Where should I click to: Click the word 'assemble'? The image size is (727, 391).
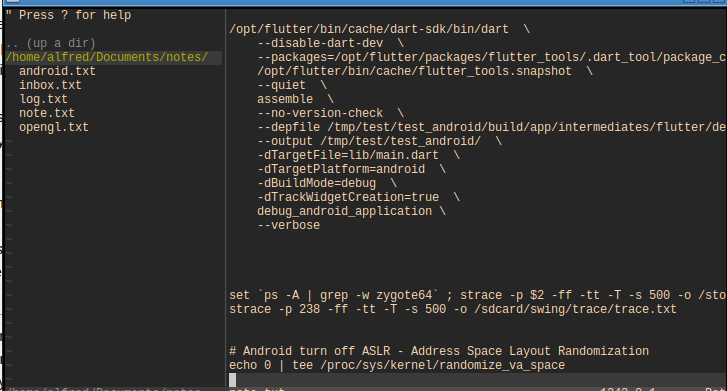pyautogui.click(x=285, y=99)
